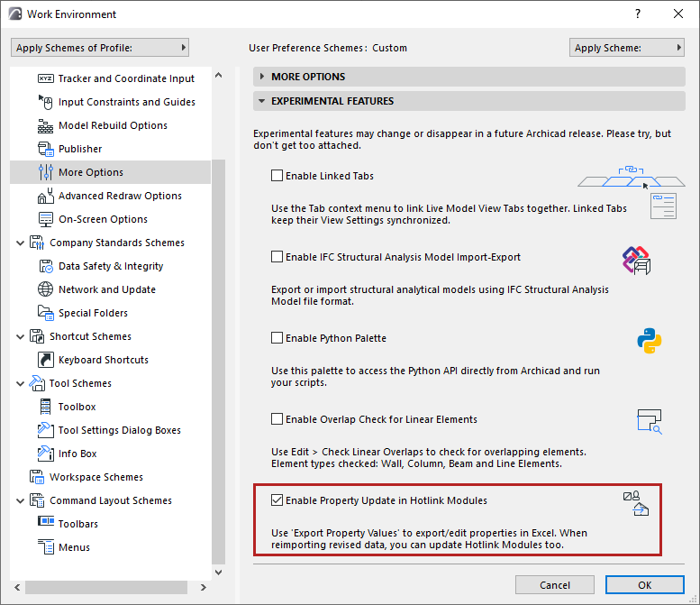700x605 pixels.
Task: Click the horizontal scrollbar thumb of tree
Action: coord(106,587)
